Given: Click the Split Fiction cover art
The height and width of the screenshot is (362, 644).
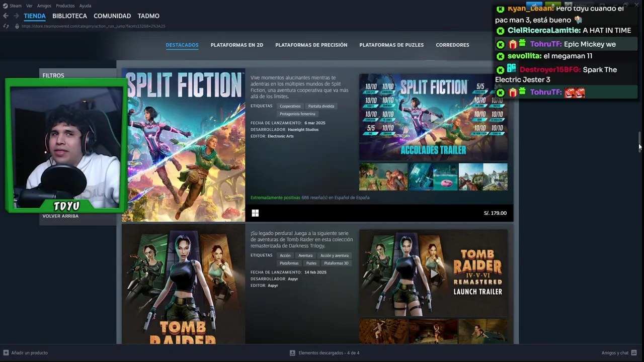Looking at the screenshot, I should click(184, 145).
